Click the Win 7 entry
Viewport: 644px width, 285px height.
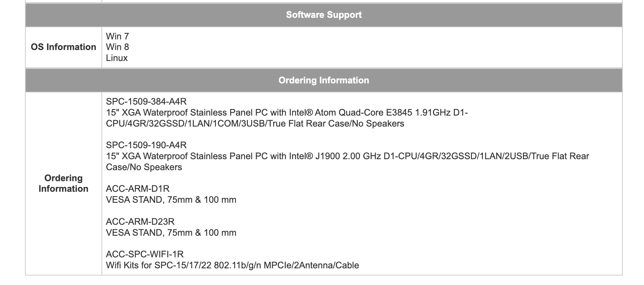117,36
